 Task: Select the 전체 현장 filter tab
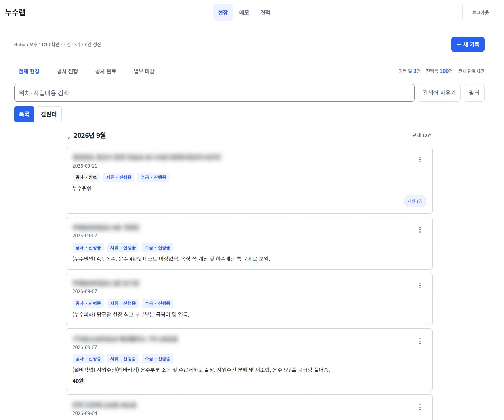(x=29, y=71)
